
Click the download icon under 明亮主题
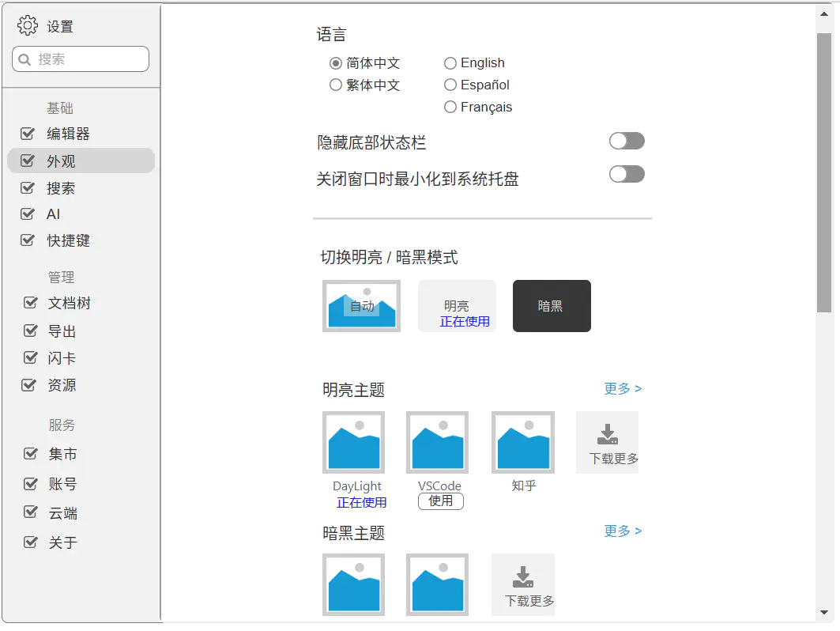[607, 434]
